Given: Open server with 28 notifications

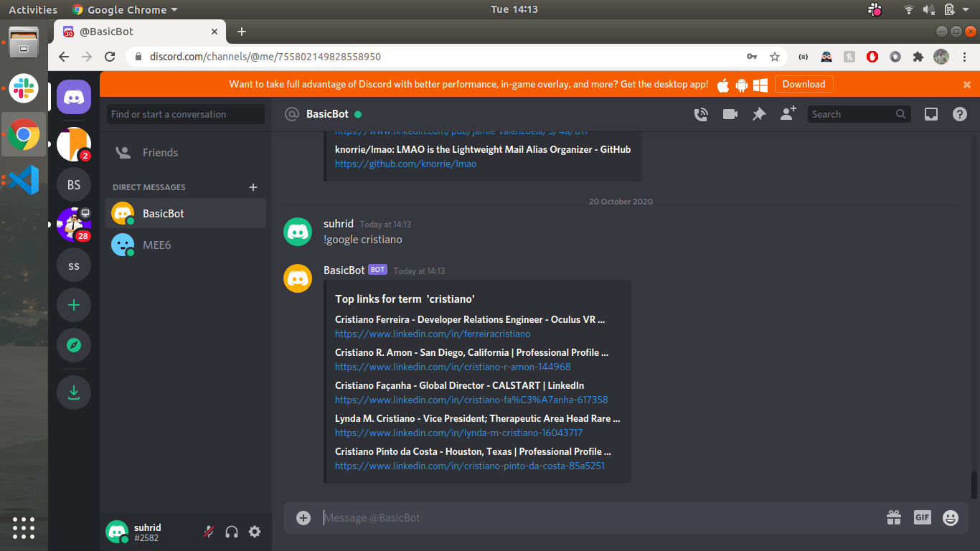Looking at the screenshot, I should tap(74, 225).
